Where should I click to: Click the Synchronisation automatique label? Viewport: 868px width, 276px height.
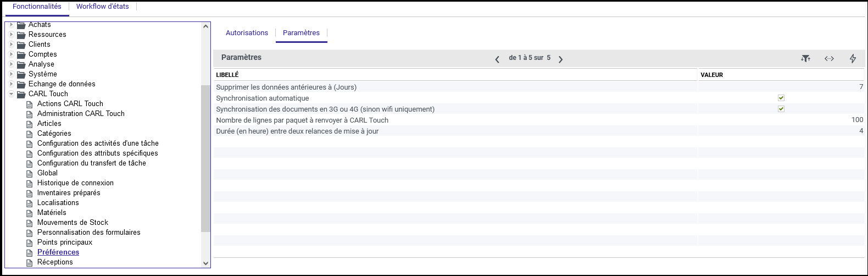click(263, 98)
